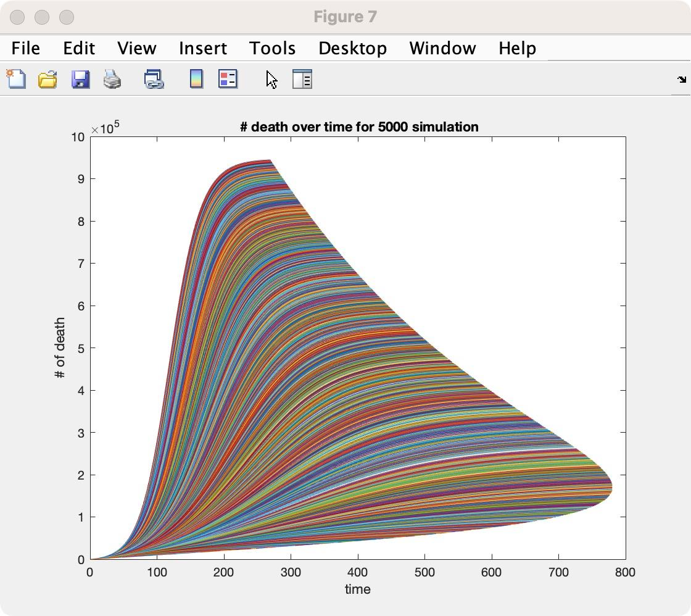
Task: Open the View menu
Action: coord(136,48)
